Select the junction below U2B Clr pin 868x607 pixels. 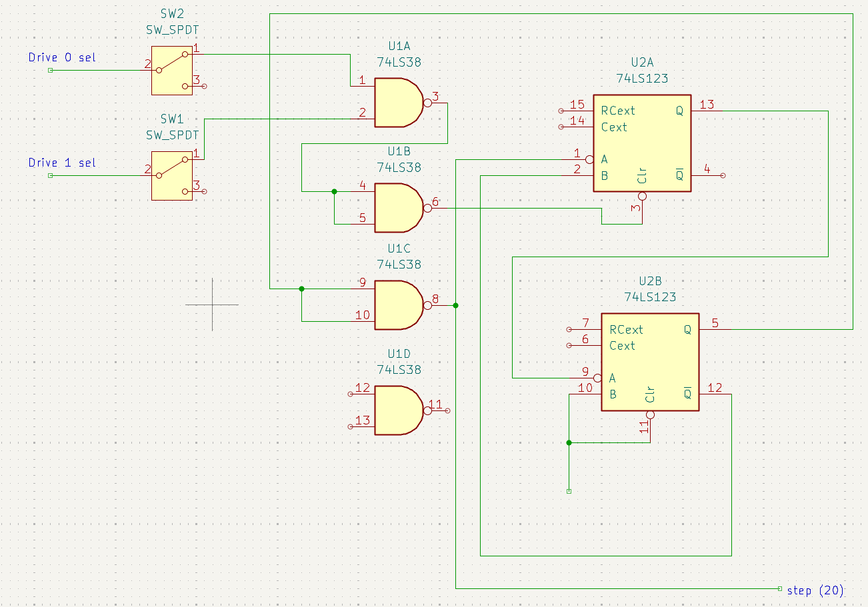(x=569, y=442)
